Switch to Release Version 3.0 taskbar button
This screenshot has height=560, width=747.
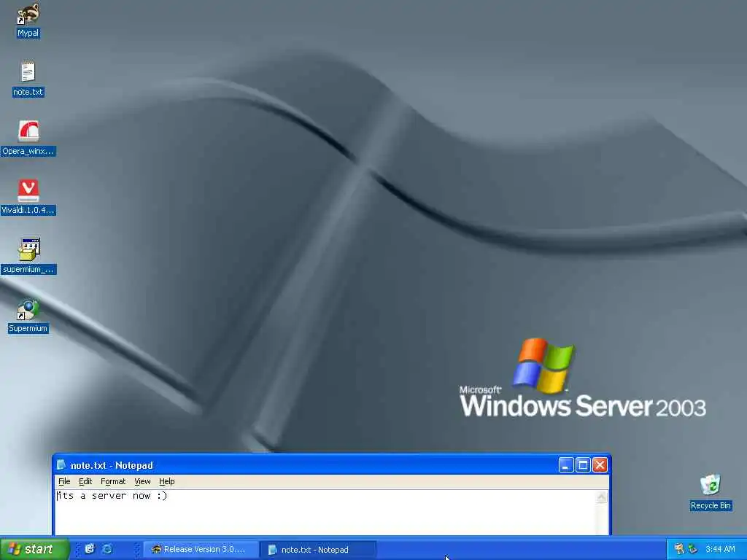(201, 550)
